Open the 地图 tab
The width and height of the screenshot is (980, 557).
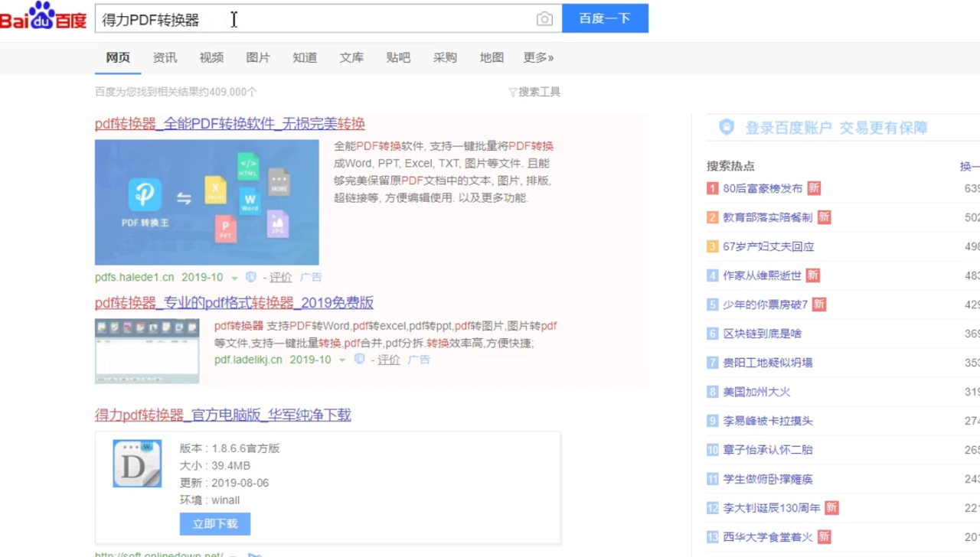pos(492,57)
